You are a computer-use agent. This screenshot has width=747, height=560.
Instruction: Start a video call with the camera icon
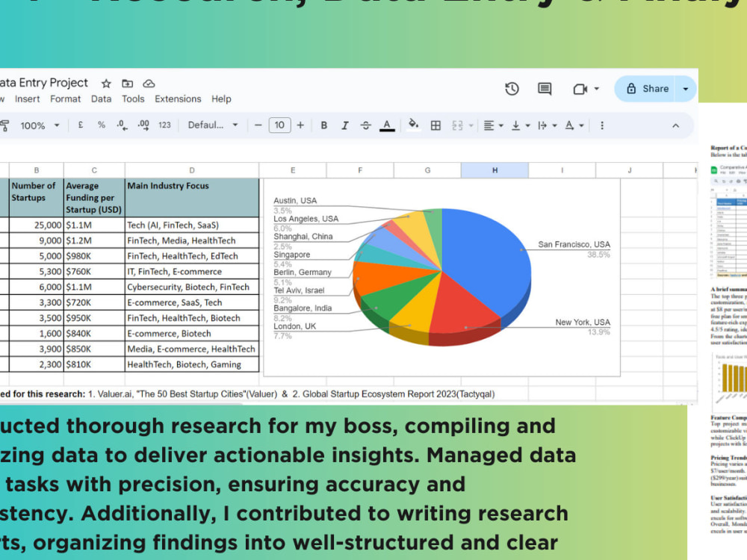point(580,89)
